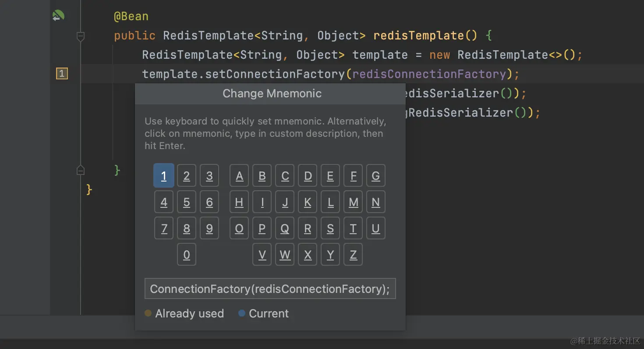Set bookmark mnemonic to letter F
Viewport: 644px width, 349px height.
[x=353, y=175]
